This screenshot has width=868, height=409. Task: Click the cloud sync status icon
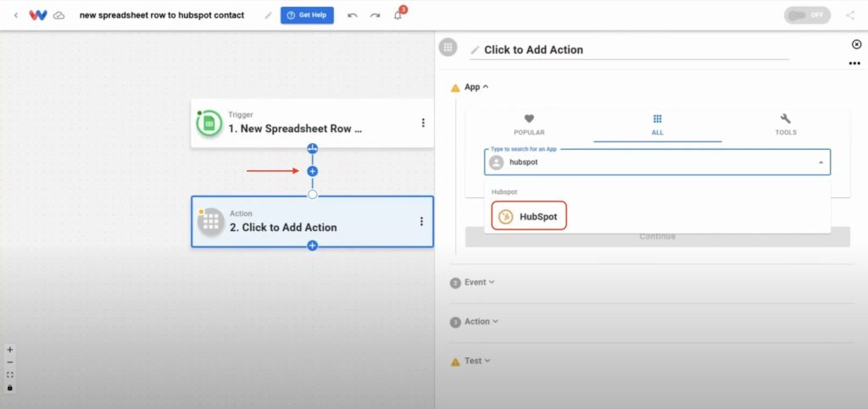click(x=58, y=15)
